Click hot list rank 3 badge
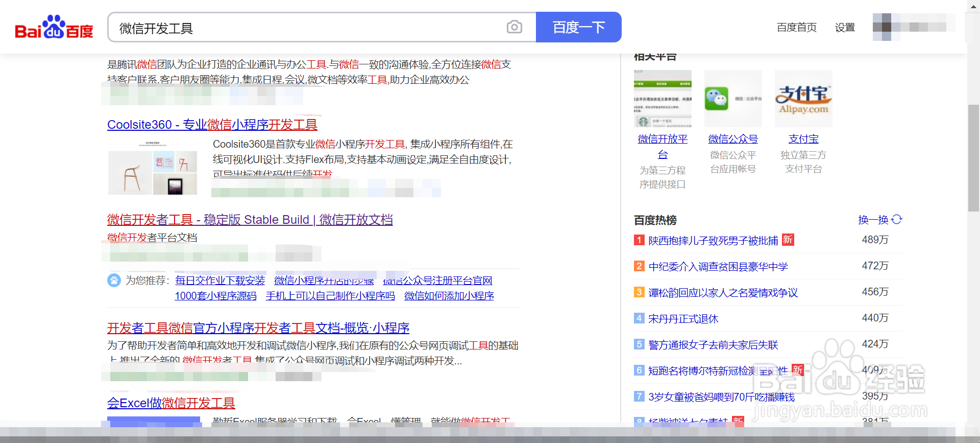980x443 pixels. 639,292
